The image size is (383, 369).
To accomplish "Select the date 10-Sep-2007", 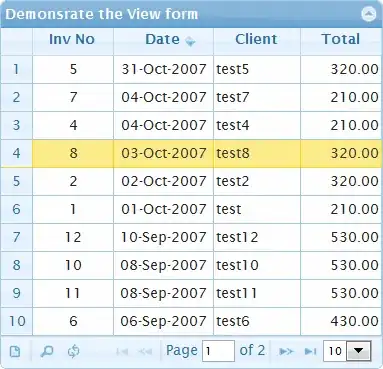I will pyautogui.click(x=163, y=237).
